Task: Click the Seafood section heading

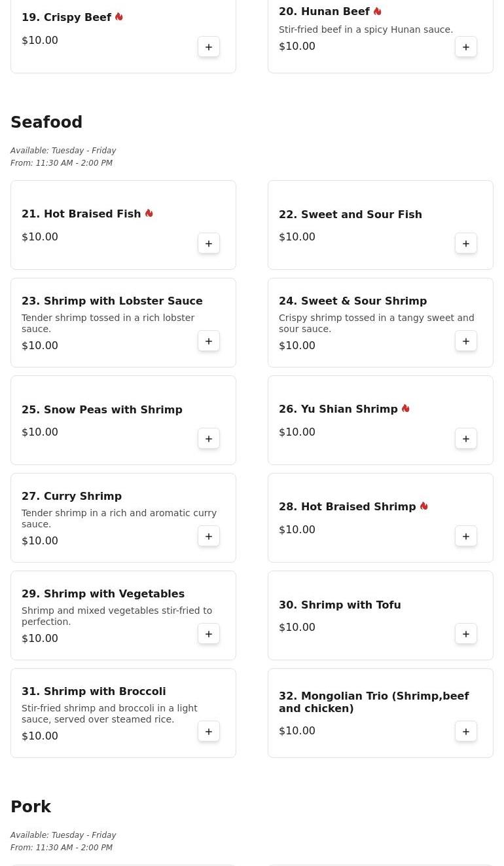Action: tap(46, 122)
